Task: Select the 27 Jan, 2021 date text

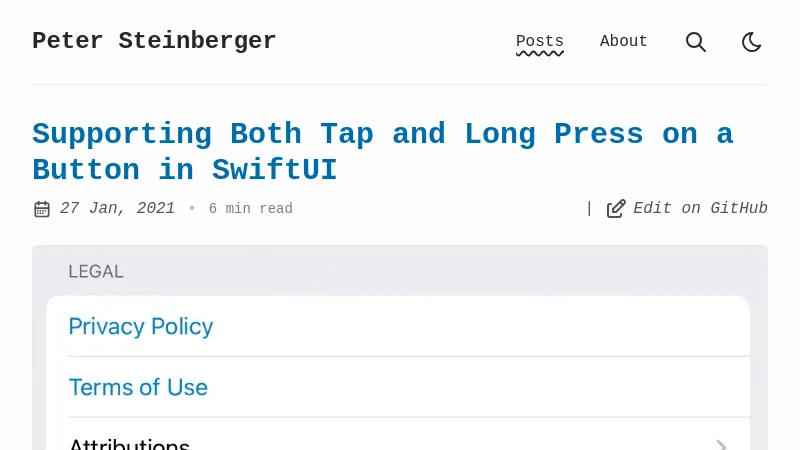Action: pos(117,208)
